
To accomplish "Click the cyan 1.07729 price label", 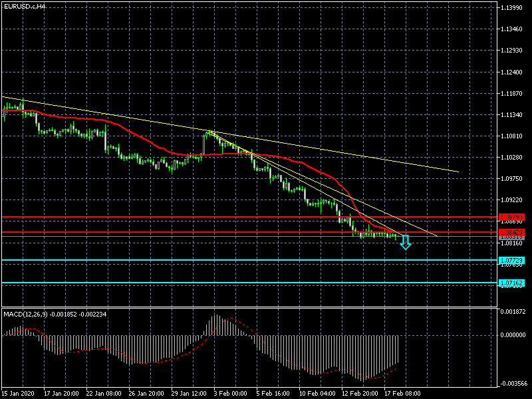I will tap(511, 260).
